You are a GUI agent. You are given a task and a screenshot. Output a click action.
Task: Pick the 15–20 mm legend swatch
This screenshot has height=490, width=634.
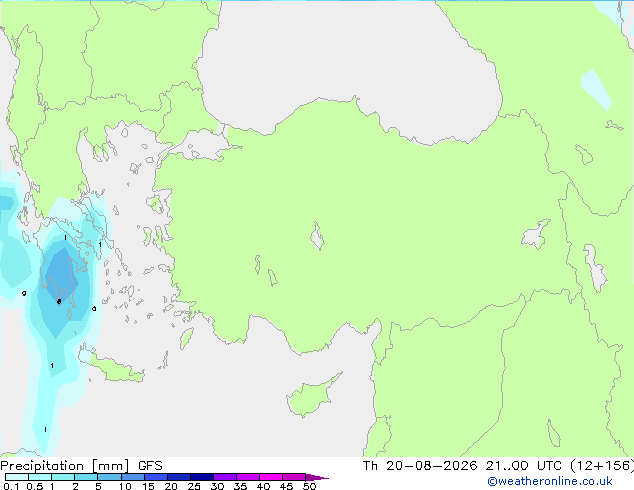[x=155, y=477]
